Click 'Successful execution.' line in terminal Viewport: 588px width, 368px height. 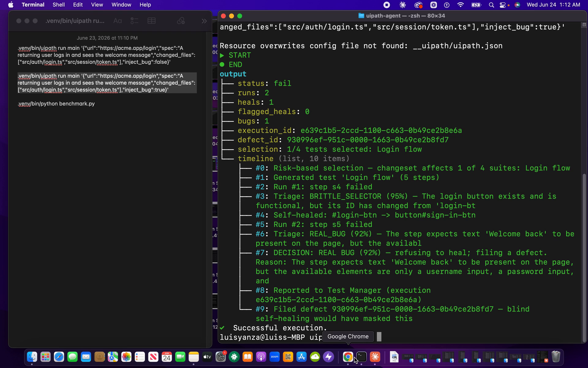280,328
